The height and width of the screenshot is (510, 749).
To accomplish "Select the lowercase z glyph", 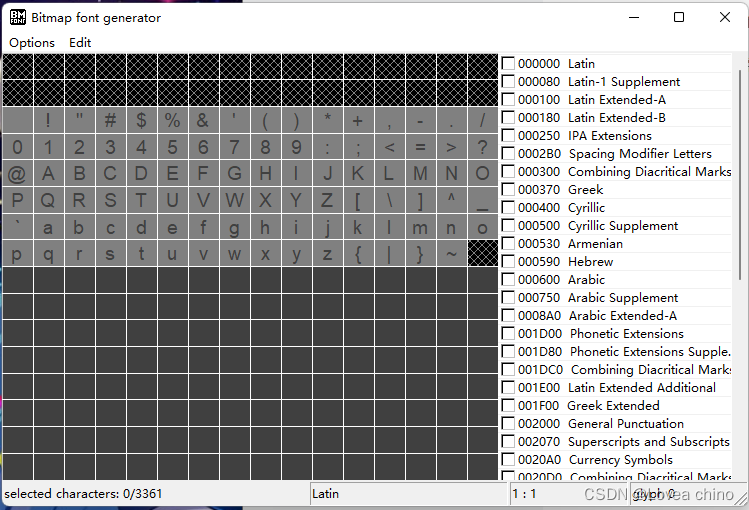I will click(328, 254).
